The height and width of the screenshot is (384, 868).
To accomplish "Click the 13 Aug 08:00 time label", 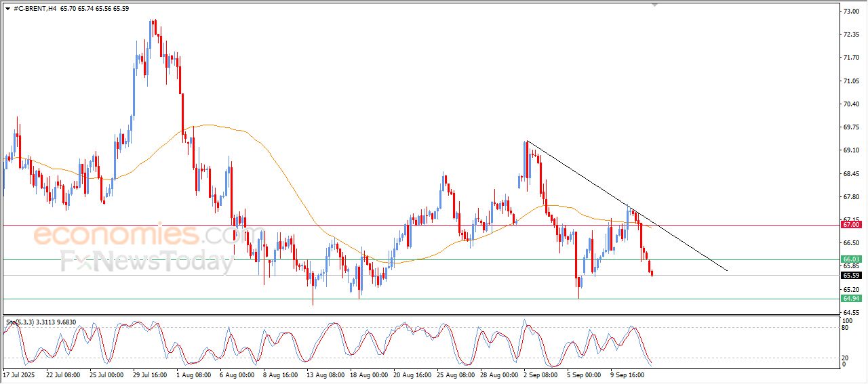I will [x=323, y=374].
